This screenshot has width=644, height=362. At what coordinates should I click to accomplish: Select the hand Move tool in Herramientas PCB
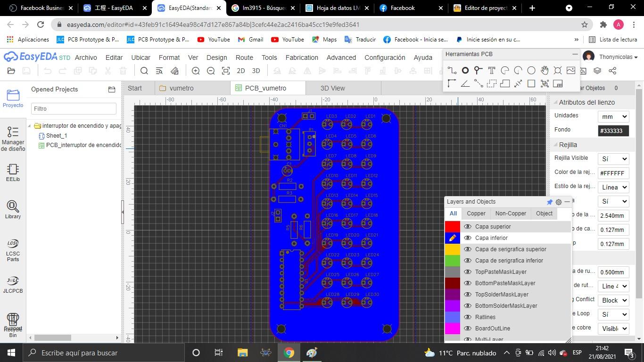(x=545, y=71)
